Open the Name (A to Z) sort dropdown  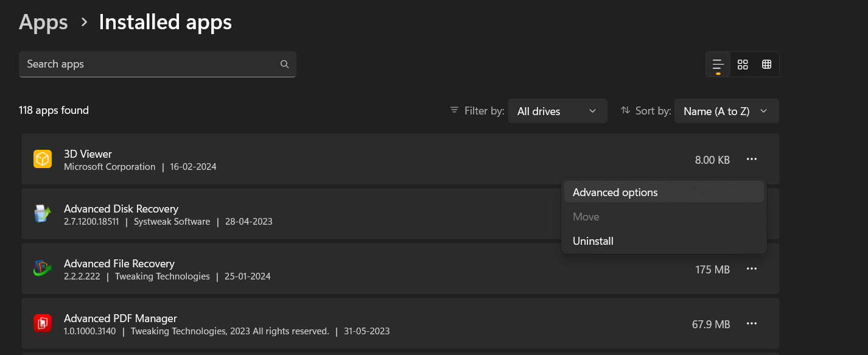pyautogui.click(x=726, y=111)
